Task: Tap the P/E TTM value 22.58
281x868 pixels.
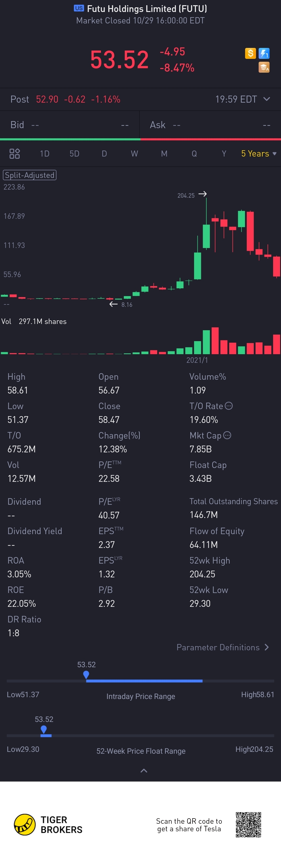Action: pos(109,478)
